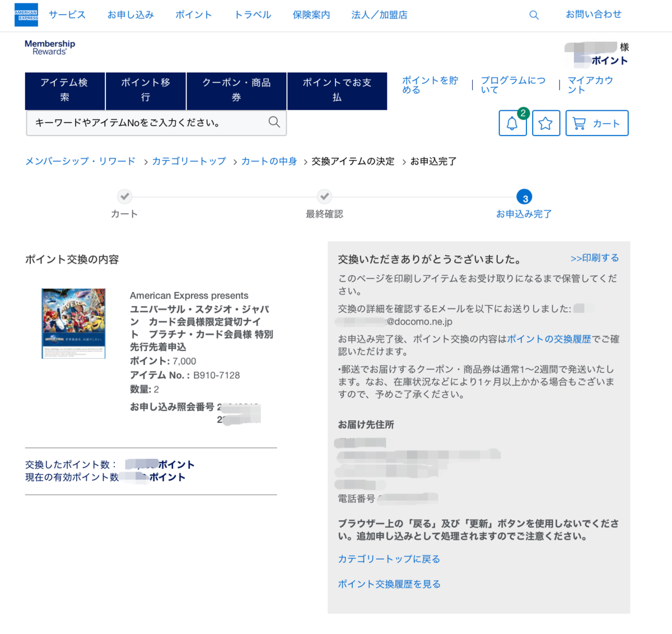Select the ポイントでお支払 tab
This screenshot has height=634, width=672.
(337, 91)
